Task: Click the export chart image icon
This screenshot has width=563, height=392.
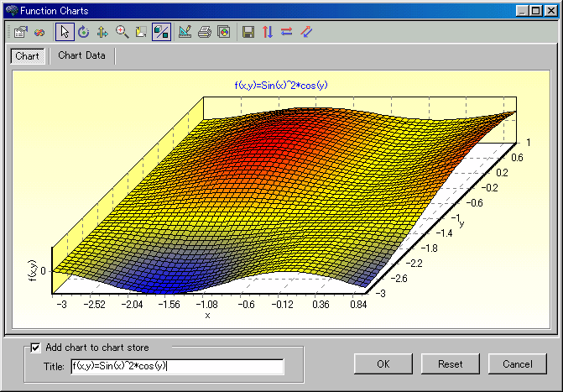Action: pos(223,33)
